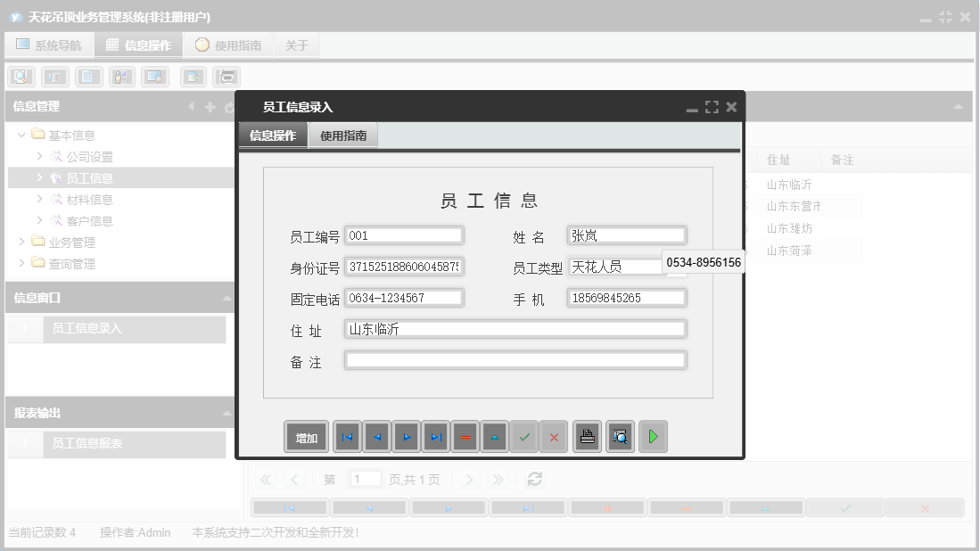
Task: Click the 姓名 input showing 张岚
Action: [625, 235]
